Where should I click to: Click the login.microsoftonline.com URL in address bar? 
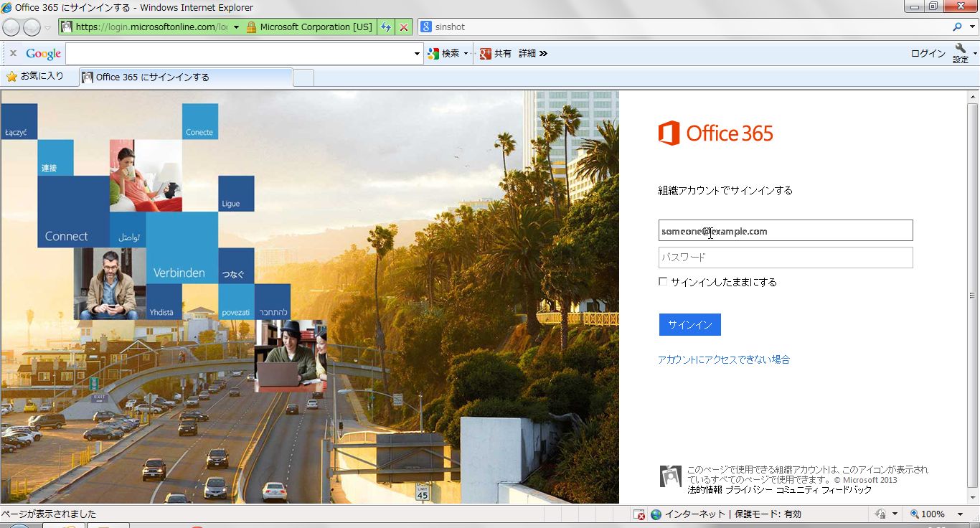pos(151,27)
